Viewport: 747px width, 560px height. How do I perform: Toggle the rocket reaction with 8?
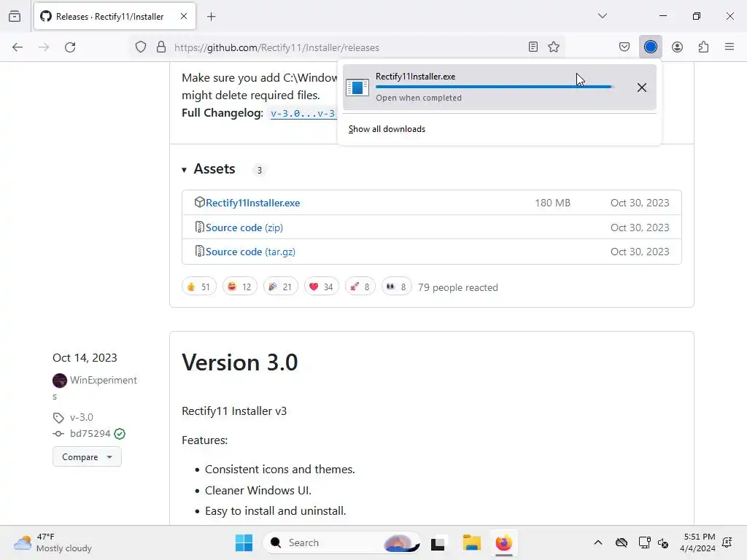tap(360, 287)
